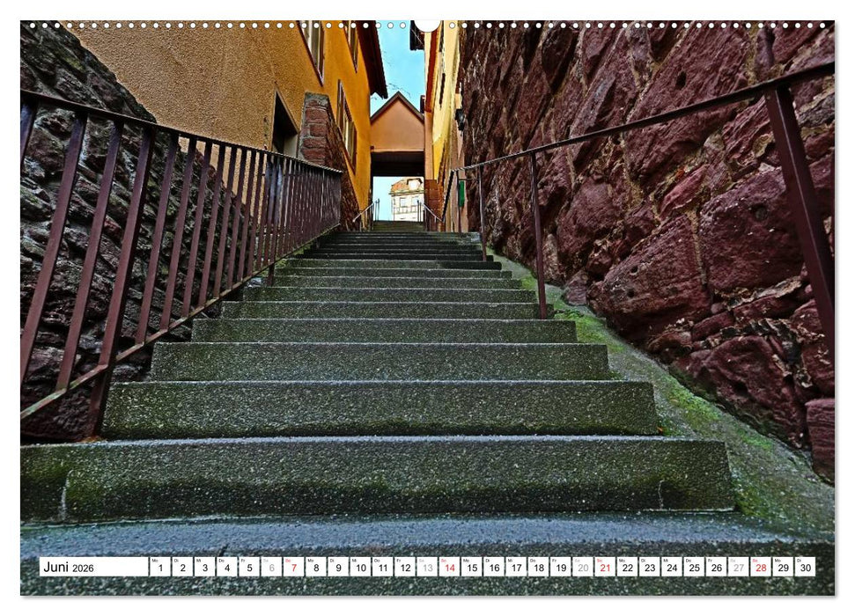The width and height of the screenshot is (855, 616).
Task: Expand the Mo weekday label above date 1
Action: 155,561
